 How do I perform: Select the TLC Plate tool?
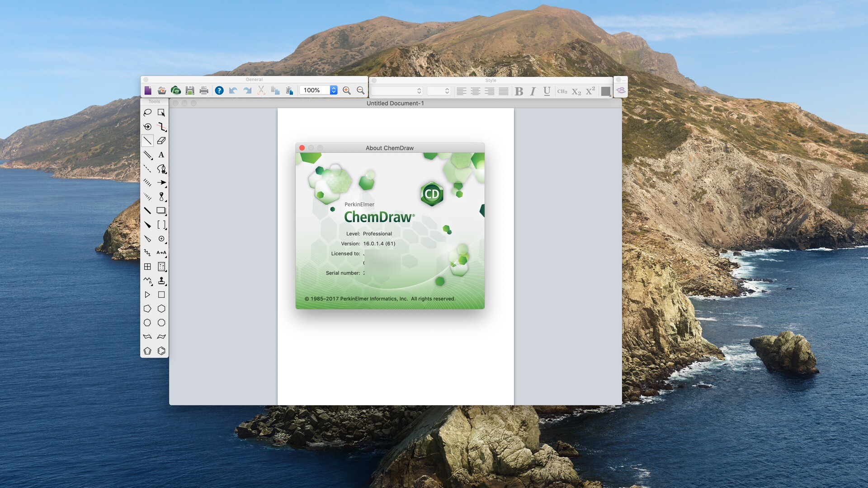coord(161,267)
